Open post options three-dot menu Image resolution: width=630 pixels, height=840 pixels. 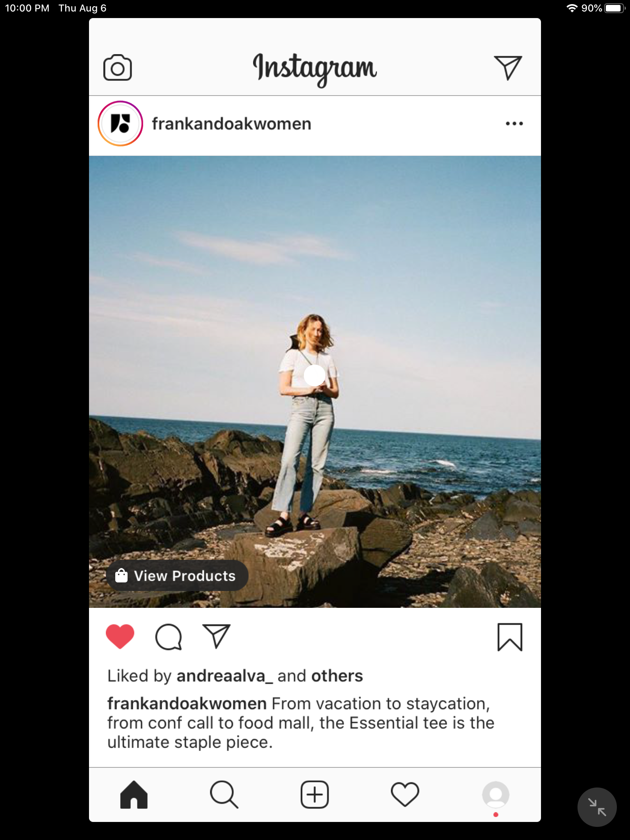(514, 123)
